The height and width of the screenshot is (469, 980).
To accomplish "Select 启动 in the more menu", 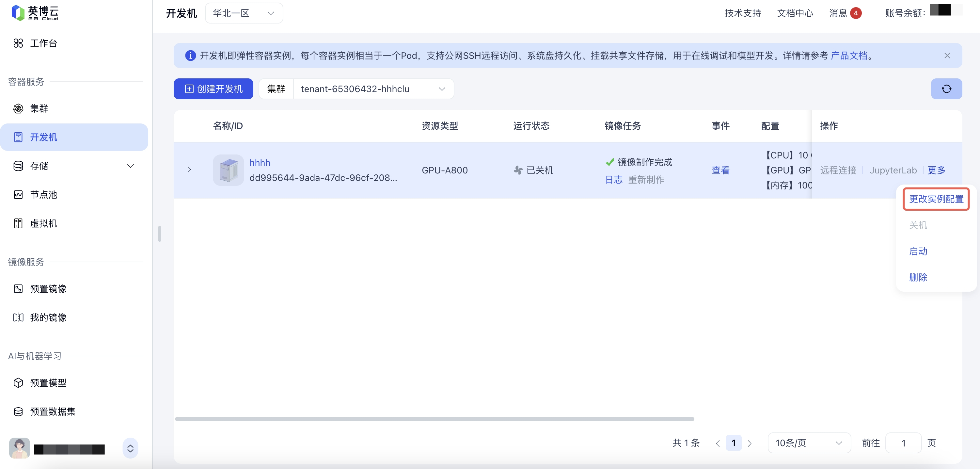I will (918, 251).
